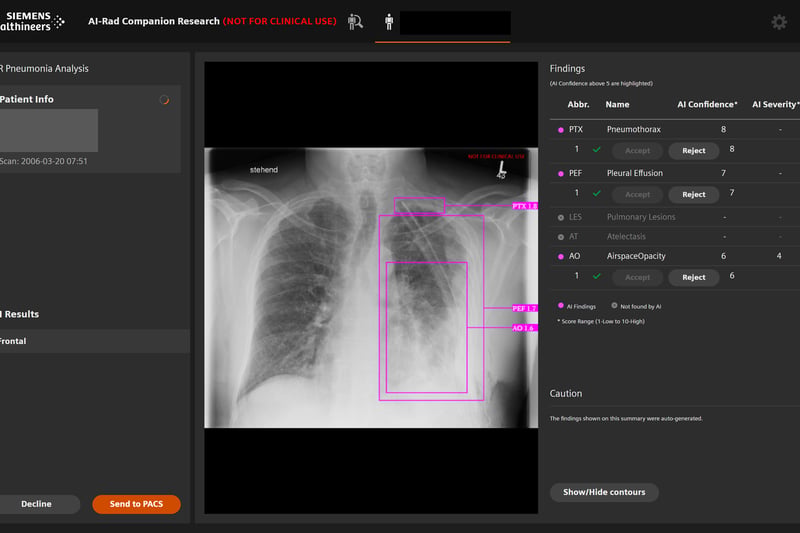Select the patient figure tab icon

(x=389, y=22)
